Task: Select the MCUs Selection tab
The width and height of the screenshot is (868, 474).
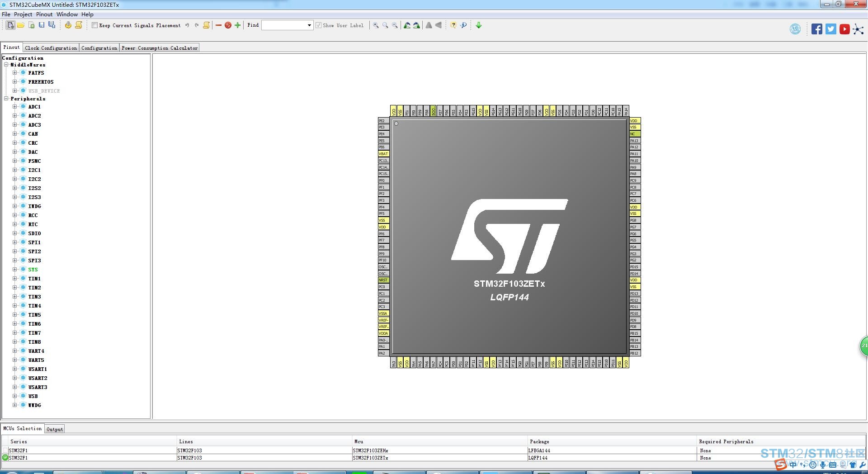Action: point(22,428)
